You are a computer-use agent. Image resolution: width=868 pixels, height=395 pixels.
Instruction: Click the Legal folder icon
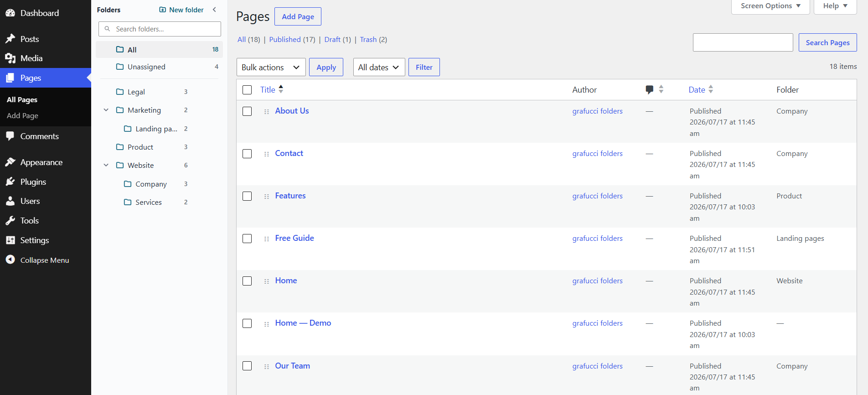click(x=120, y=92)
